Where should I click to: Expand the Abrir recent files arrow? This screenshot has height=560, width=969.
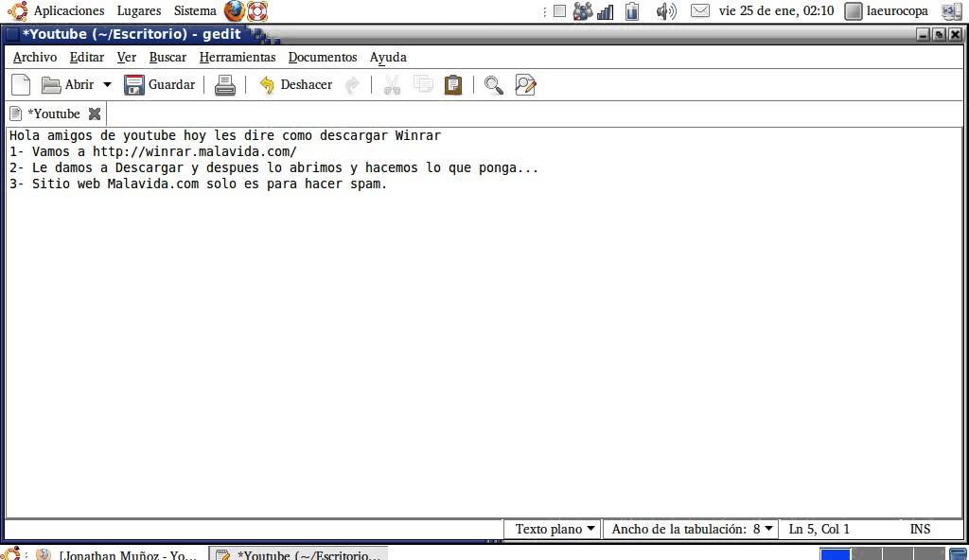click(x=107, y=85)
